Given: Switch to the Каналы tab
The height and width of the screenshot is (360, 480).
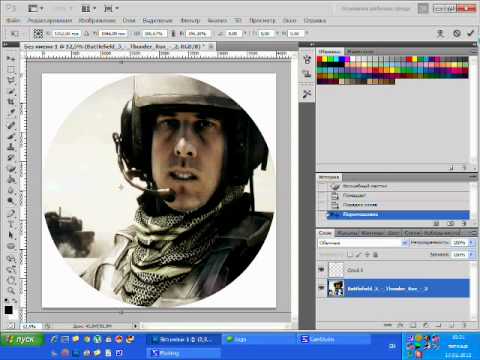Looking at the screenshot, I should coord(348,233).
